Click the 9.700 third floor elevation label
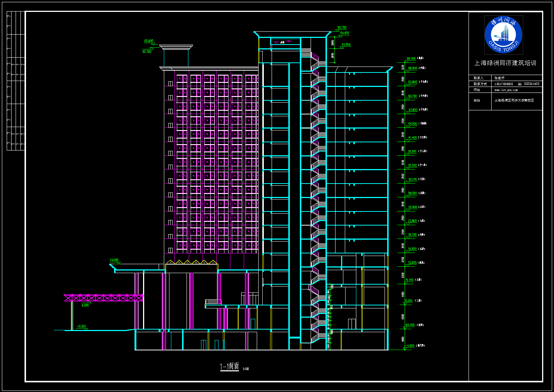 [409, 280]
